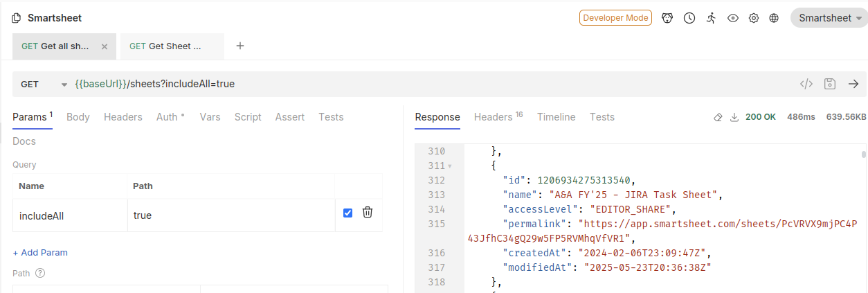Open collection settings gear icon
Viewport: 868px width, 293px height.
tap(754, 18)
